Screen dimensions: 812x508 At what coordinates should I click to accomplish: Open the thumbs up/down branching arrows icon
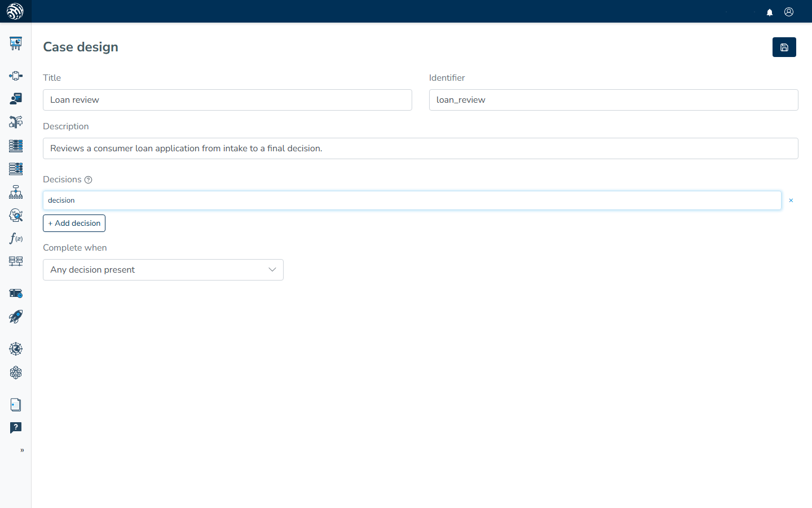tap(16, 122)
